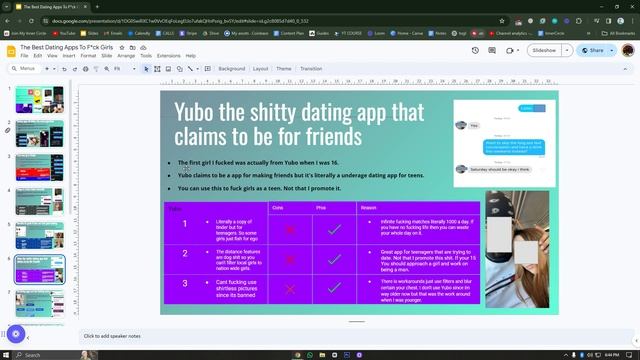Click the Undo icon
Viewport: 640px width, 360px height.
(x=64, y=69)
